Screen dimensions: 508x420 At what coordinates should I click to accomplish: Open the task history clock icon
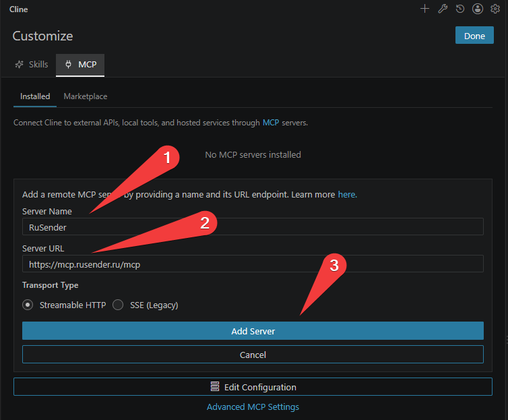pyautogui.click(x=460, y=9)
